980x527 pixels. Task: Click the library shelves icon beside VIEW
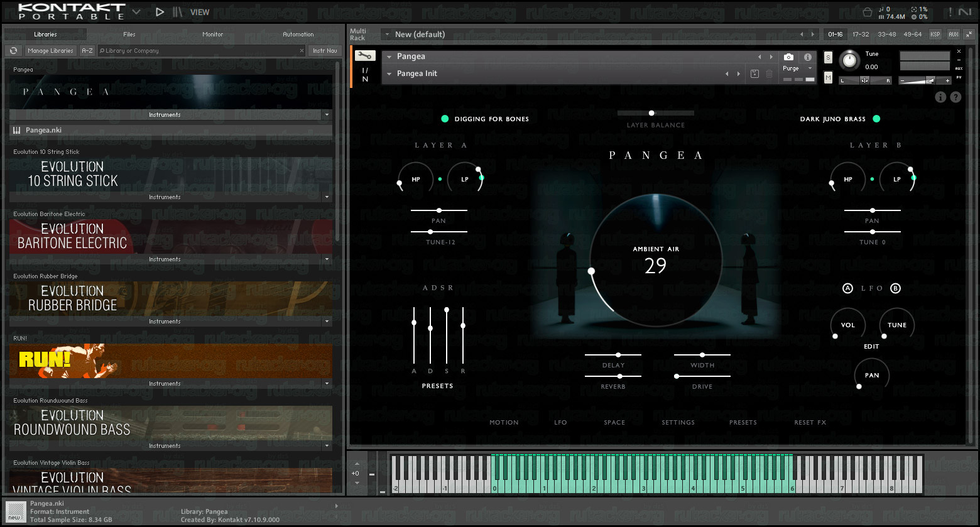178,12
